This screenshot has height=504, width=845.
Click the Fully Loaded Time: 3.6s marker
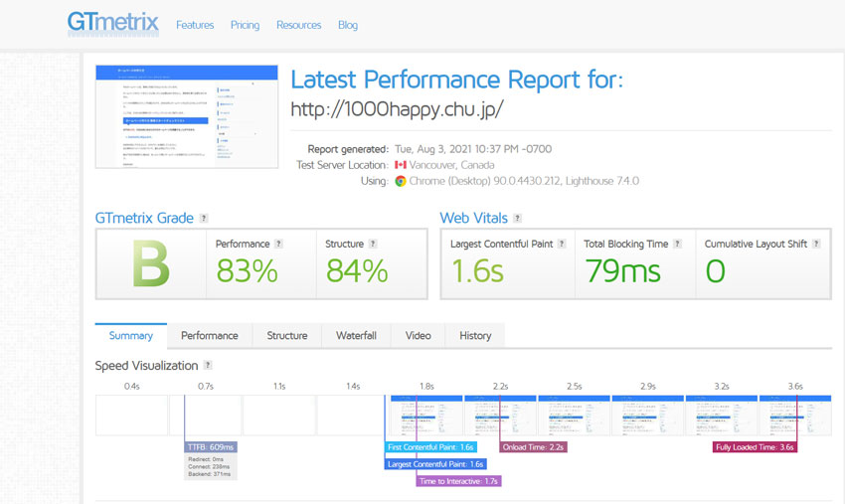755,447
